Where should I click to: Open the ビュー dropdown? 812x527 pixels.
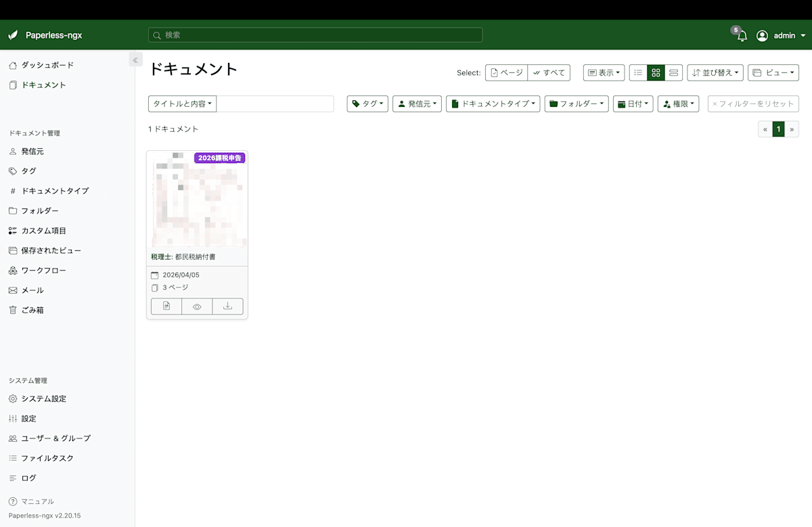click(x=773, y=72)
